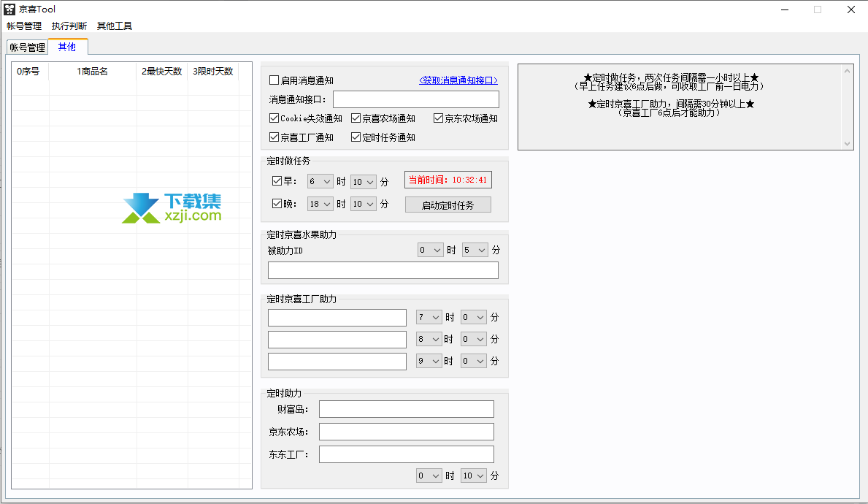Screen dimensions: 868x504
Task: Open the 帐号管理 menu in menu bar
Action: tap(24, 26)
